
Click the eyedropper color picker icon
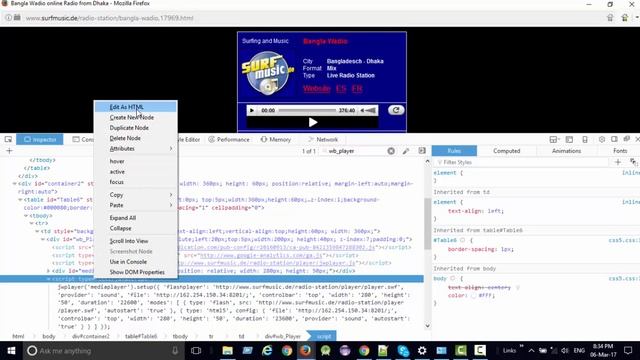coord(406,151)
